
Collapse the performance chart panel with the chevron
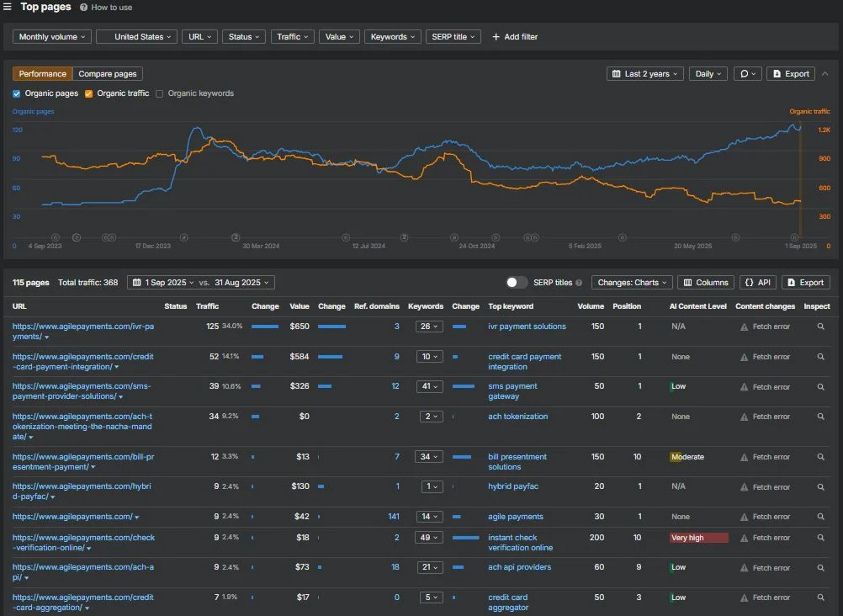[824, 74]
